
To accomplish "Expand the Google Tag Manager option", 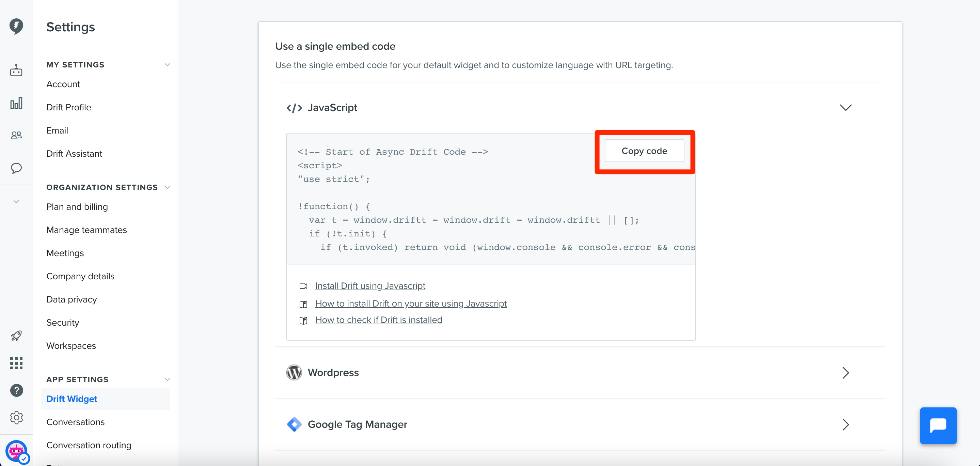I will tap(845, 424).
